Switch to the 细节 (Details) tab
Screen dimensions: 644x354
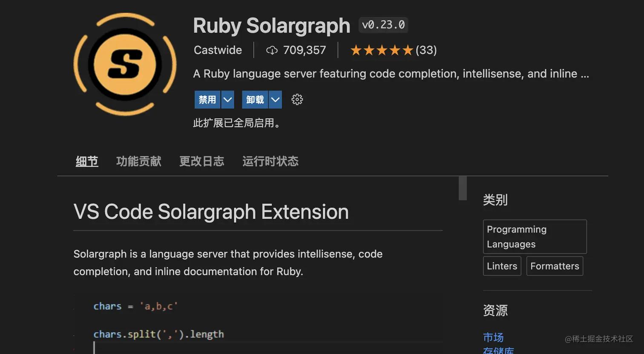87,161
